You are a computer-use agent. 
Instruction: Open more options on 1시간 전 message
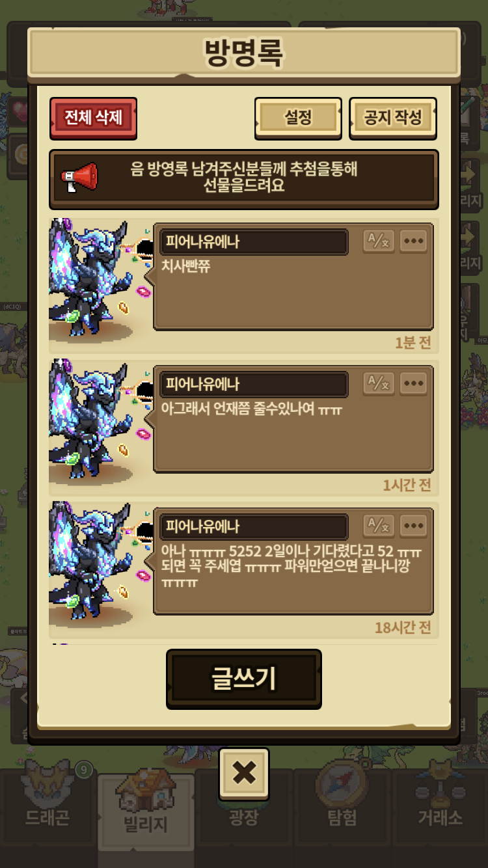pos(414,383)
